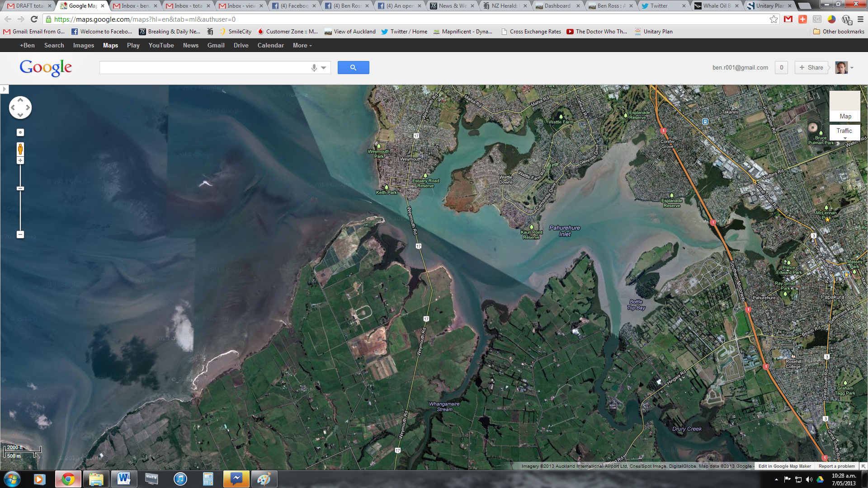
Task: Click the zoom in plus button
Action: (20, 161)
